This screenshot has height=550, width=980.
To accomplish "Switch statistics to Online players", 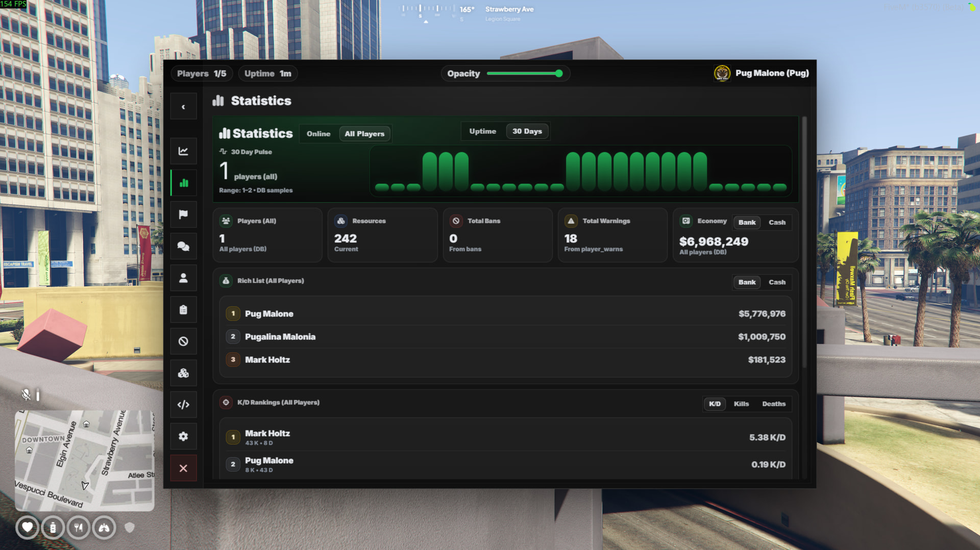I will [x=318, y=134].
